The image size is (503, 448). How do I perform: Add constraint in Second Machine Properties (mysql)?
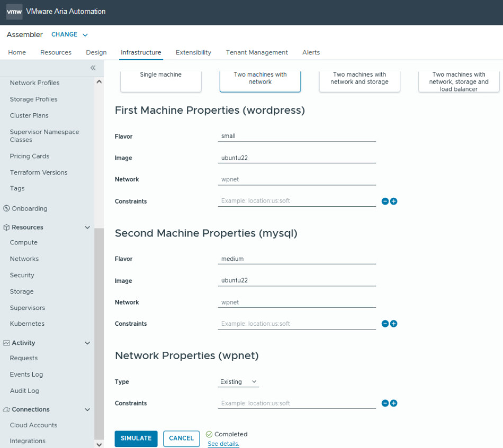[393, 324]
